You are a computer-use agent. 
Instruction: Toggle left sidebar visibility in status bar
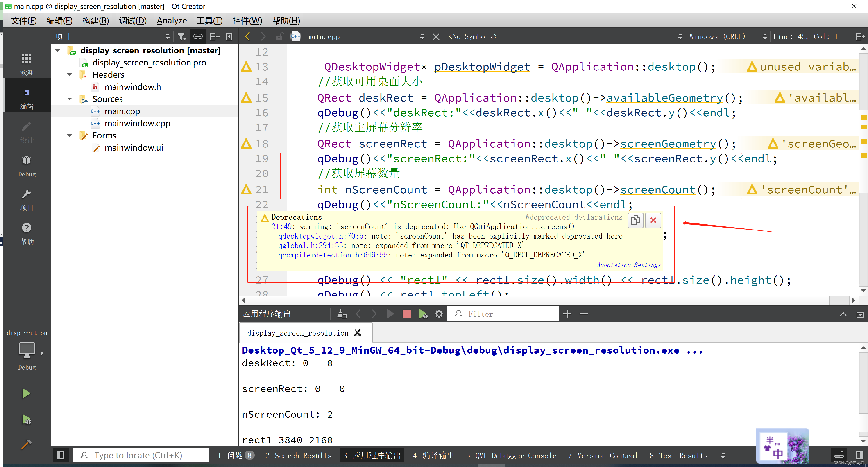click(60, 455)
